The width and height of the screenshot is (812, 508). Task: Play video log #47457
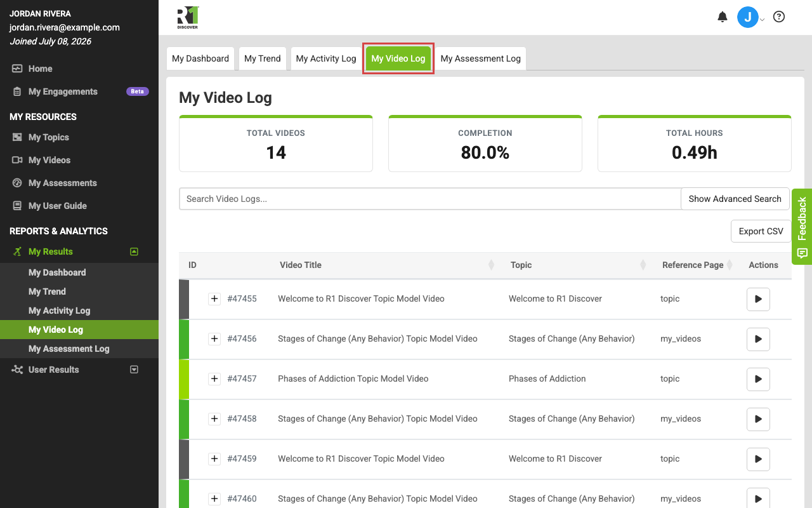(758, 379)
